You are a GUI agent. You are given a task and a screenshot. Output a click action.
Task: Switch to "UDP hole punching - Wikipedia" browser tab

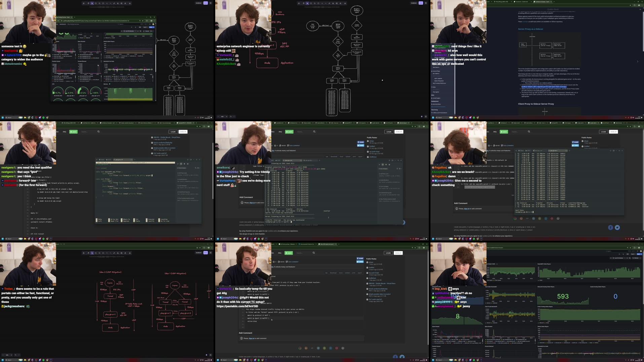[288, 244]
